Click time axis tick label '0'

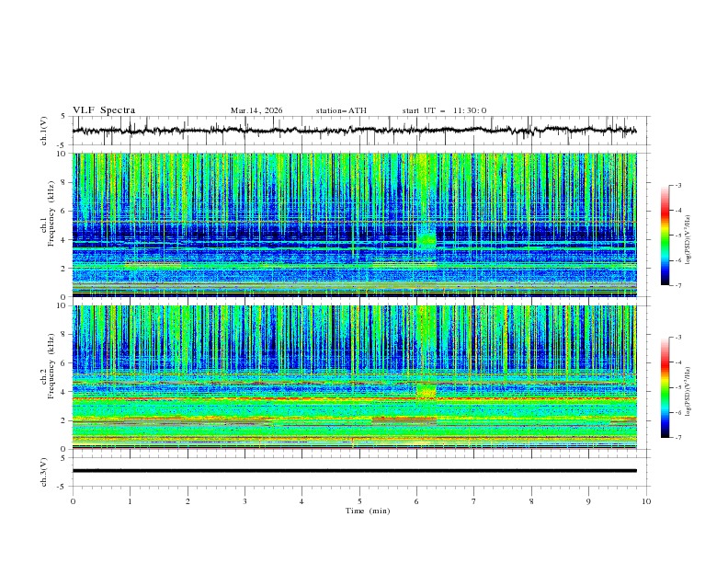pos(73,501)
